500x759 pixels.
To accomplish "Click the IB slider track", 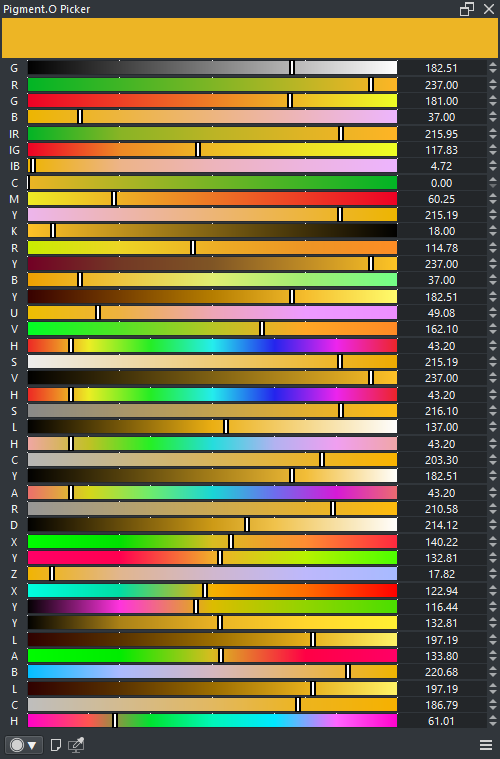I will coord(212,166).
